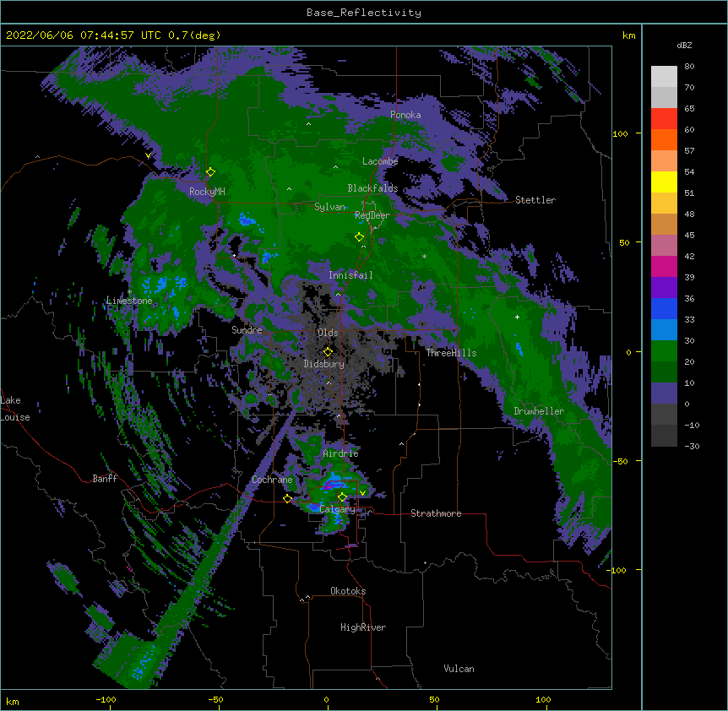Click the purple swatch between 39 and 36
Image resolution: width=728 pixels, height=711 pixels.
pyautogui.click(x=664, y=288)
